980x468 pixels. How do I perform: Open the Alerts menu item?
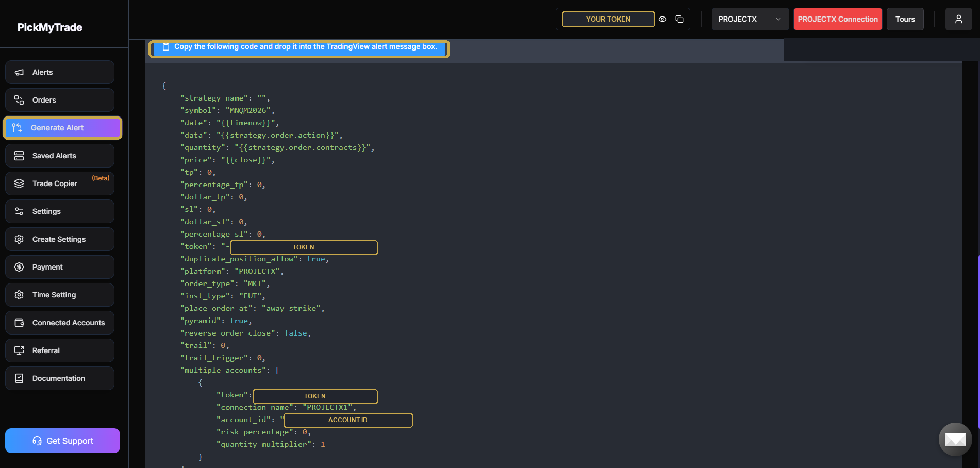coord(60,72)
